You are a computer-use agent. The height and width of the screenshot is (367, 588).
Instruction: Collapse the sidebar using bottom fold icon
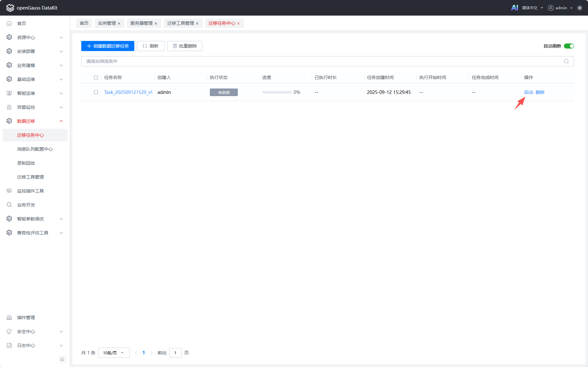pyautogui.click(x=62, y=359)
